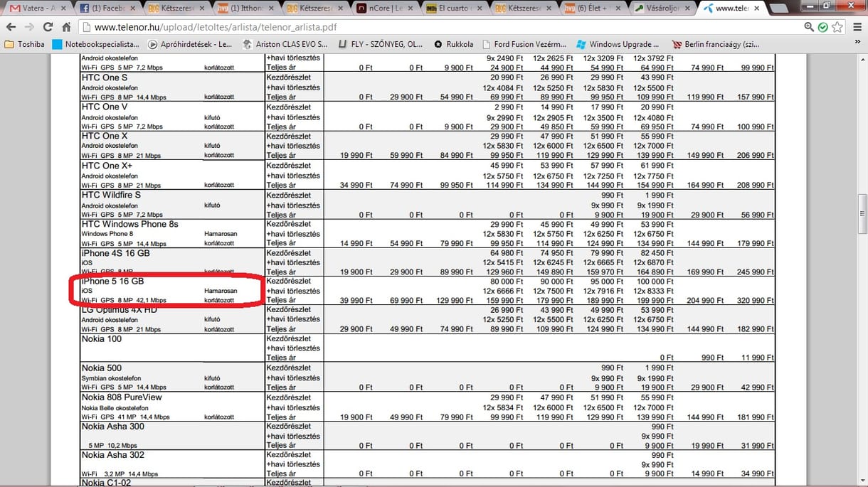Viewport: 868px width, 487px height.
Task: Open the Berlin franciaágy bookmark
Action: point(716,44)
